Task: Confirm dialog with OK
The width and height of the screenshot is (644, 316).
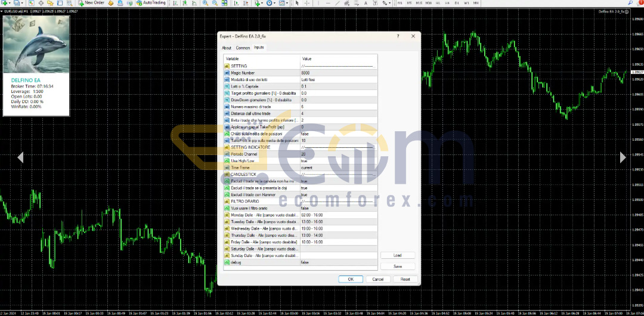Action: [351, 279]
